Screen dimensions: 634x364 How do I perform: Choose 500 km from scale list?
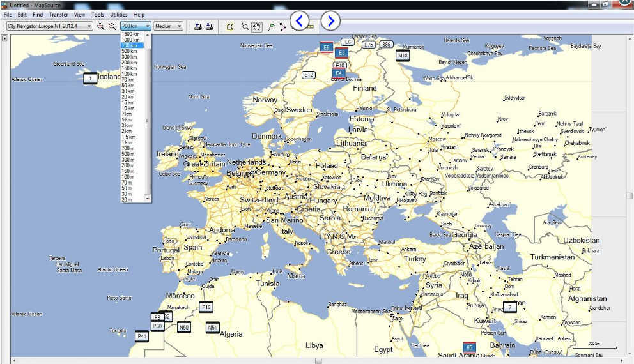pyautogui.click(x=132, y=51)
